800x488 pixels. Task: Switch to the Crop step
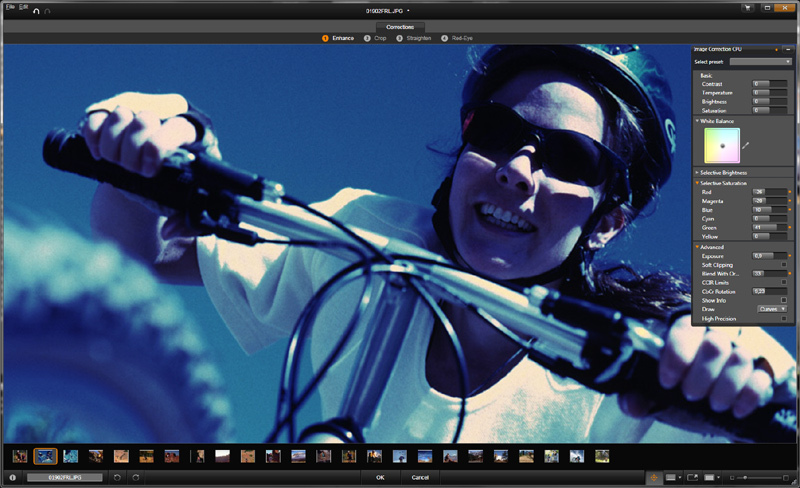pos(375,38)
